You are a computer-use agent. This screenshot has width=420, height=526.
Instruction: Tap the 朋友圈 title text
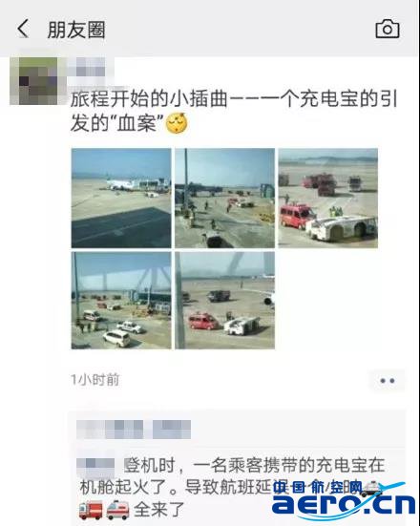[76, 30]
